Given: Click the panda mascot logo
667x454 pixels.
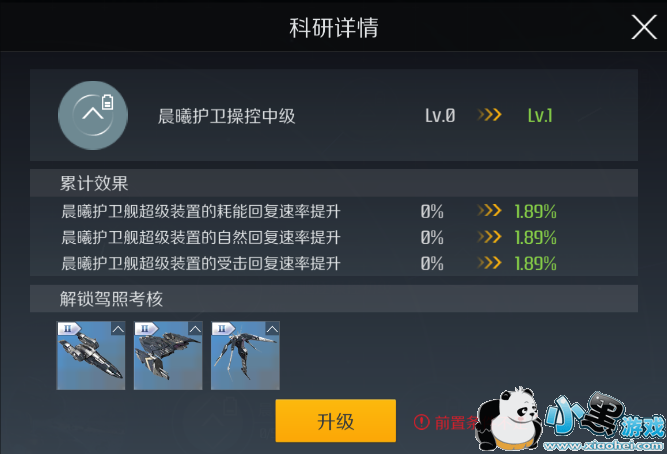Looking at the screenshot, I should 507,419.
